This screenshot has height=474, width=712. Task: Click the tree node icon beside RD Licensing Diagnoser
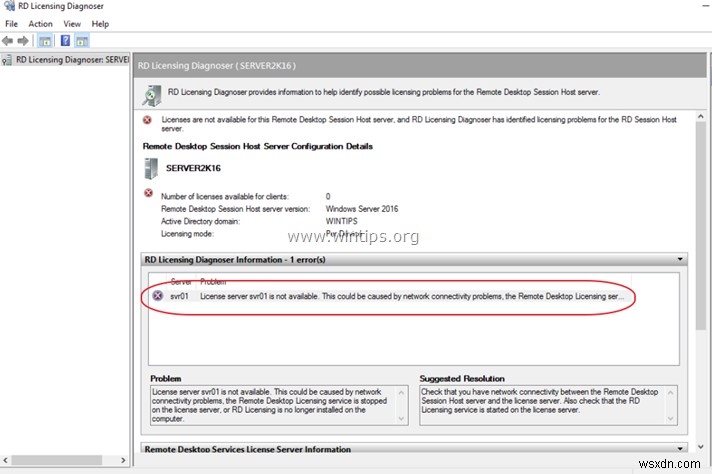[x=7, y=60]
